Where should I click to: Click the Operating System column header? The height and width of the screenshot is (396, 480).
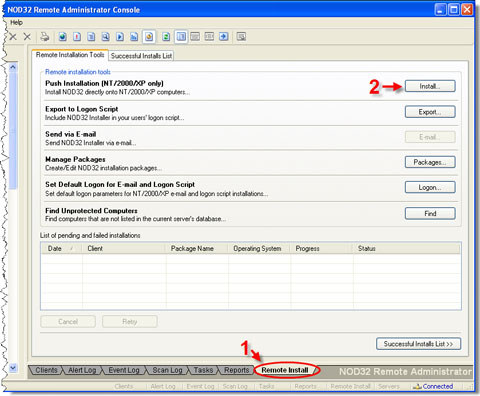click(x=259, y=248)
